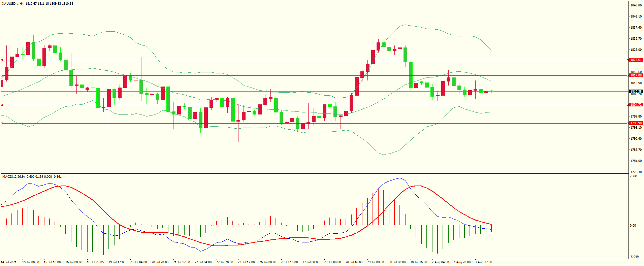The height and width of the screenshot is (266, 644).
Task: Click the 14 Jul 2021 date label
Action: click(x=9, y=262)
